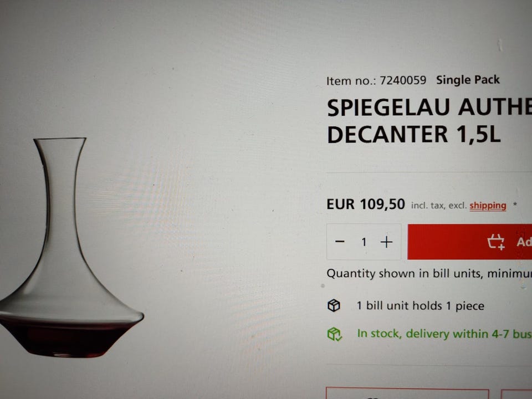Click the EUR 109,50 price

click(365, 204)
